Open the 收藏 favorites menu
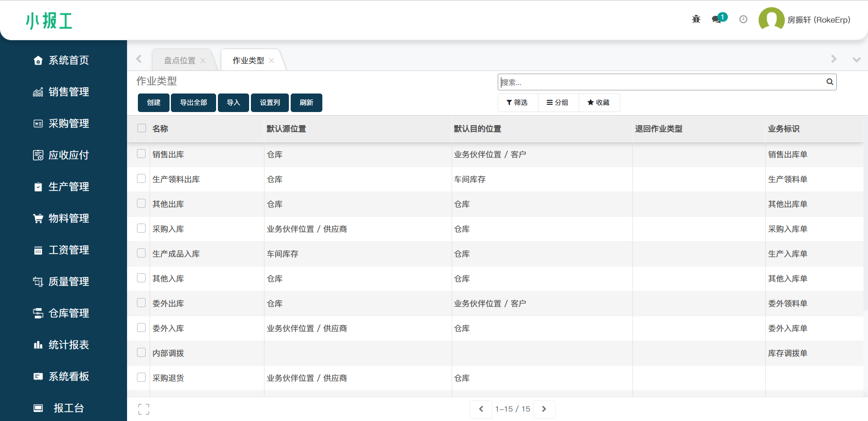The height and width of the screenshot is (421, 868). (x=599, y=103)
